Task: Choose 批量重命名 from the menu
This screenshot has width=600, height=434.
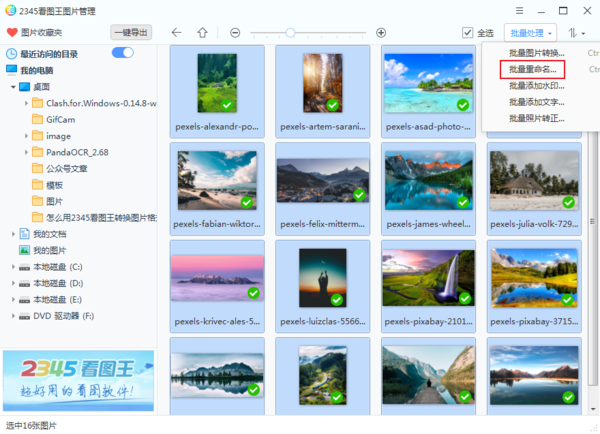Action: click(x=532, y=69)
